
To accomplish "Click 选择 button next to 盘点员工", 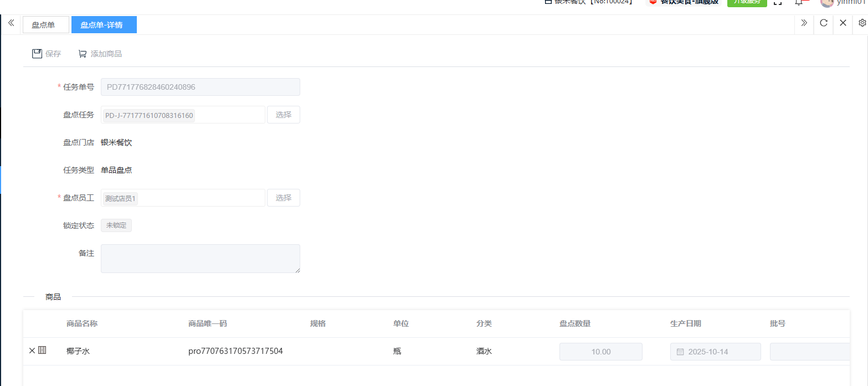I will (283, 198).
